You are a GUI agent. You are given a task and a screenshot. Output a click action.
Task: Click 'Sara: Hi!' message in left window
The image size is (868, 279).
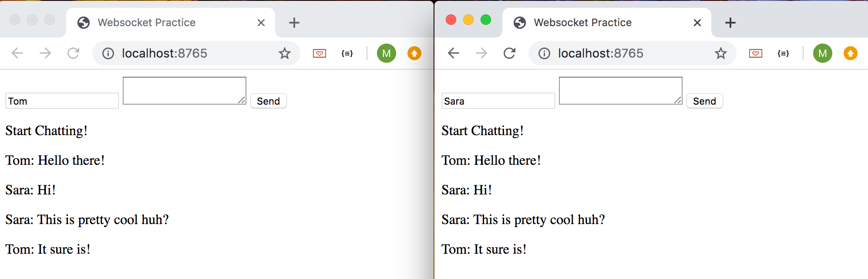(30, 190)
